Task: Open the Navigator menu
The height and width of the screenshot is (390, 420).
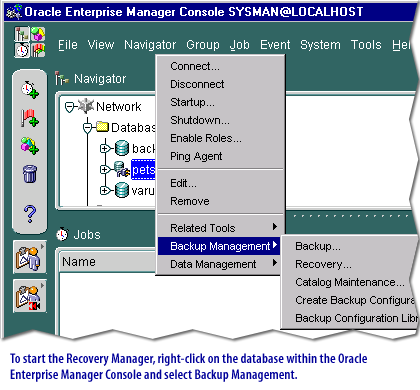Action: [x=150, y=45]
